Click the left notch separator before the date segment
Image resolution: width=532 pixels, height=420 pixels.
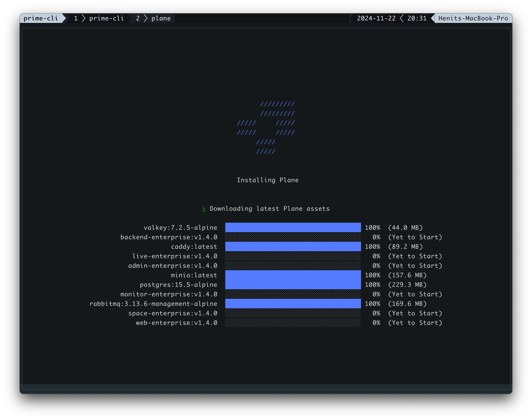[351, 18]
